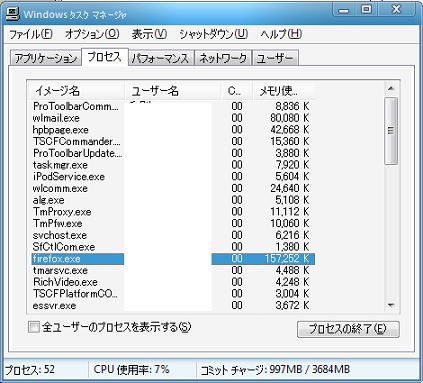Select the taskmgr.exe process
423x383 pixels.
[x=173, y=165]
